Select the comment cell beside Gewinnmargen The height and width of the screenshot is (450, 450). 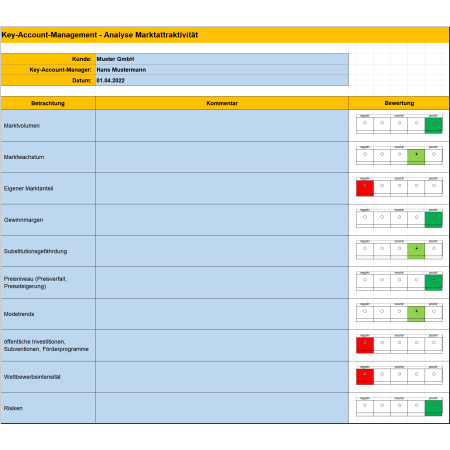[x=222, y=220]
